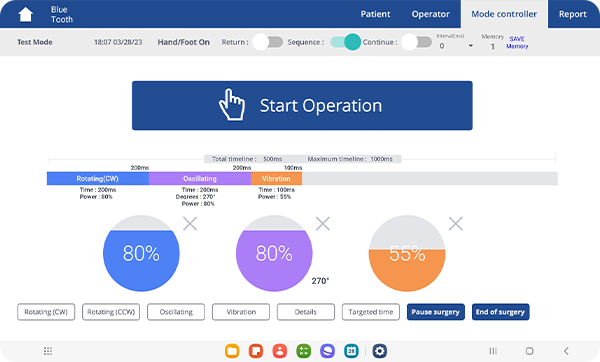
Task: Open the orange Notes app in taskbar
Action: pyautogui.click(x=256, y=351)
